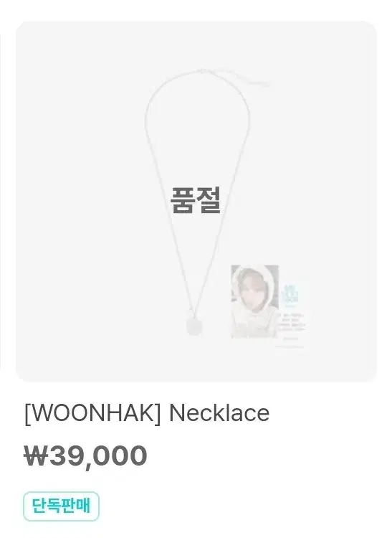Click the 품 character of the sold-out text
Image resolution: width=392 pixels, height=538 pixels.
[x=183, y=200]
